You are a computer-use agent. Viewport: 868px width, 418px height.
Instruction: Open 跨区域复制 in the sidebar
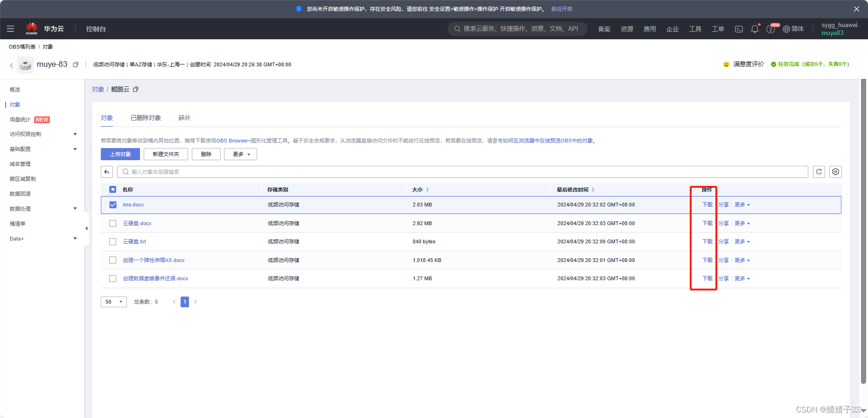(x=22, y=179)
